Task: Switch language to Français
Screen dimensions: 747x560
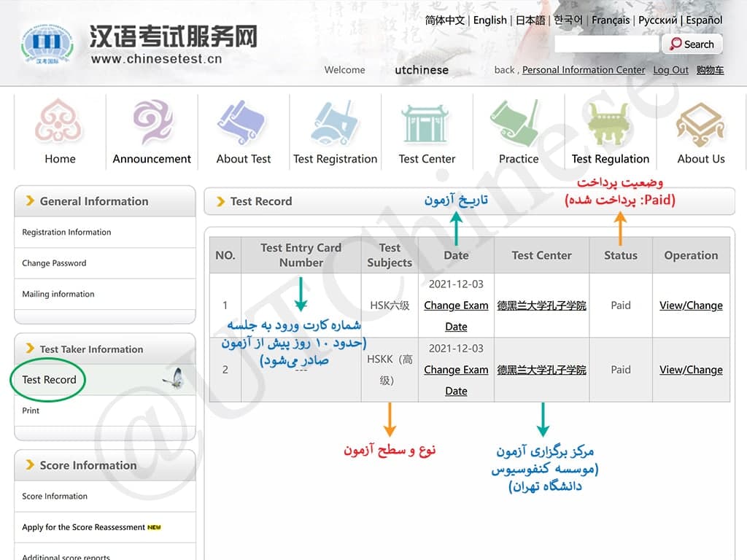Action: coord(611,20)
